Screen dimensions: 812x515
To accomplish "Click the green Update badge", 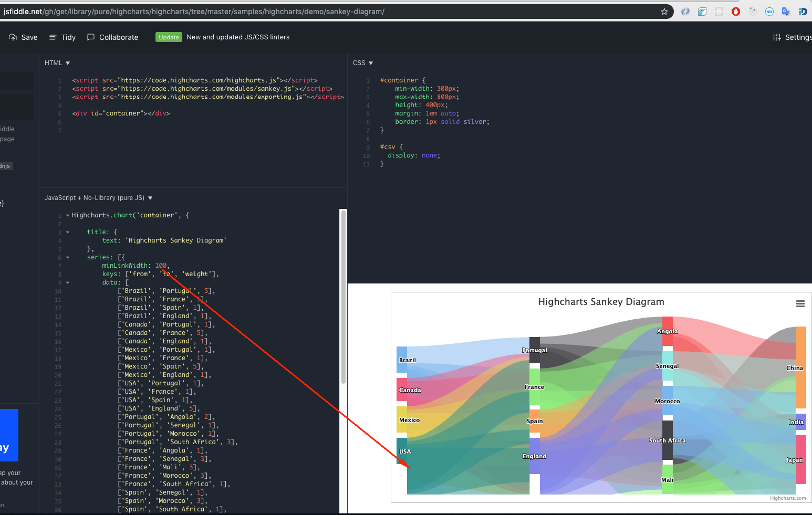I will 169,37.
